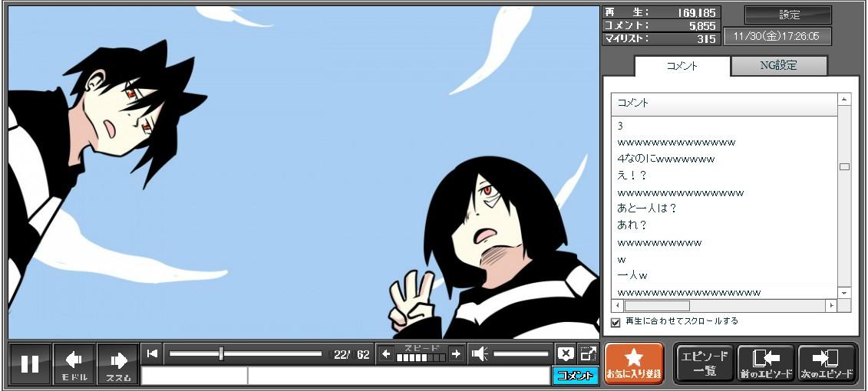868x391 pixels.
Task: Hide on-screen comments with X bubble icon
Action: (566, 353)
